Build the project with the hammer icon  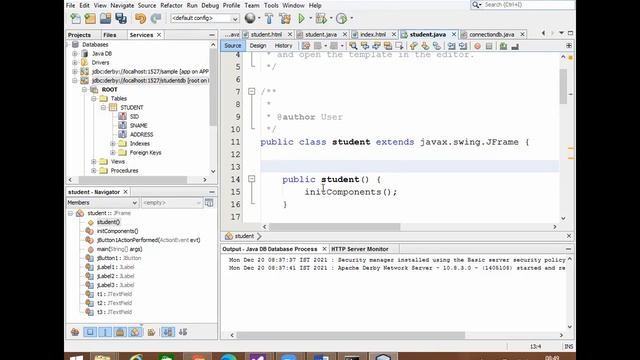coord(269,18)
